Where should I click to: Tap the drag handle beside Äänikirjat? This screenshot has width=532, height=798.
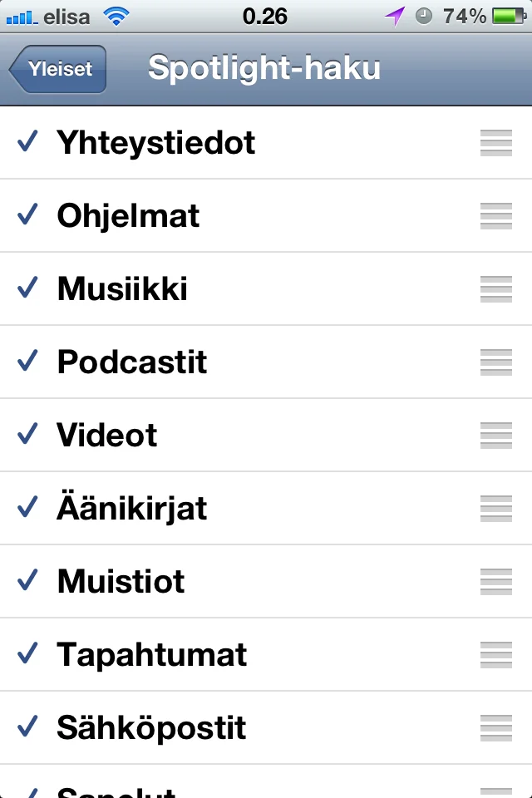[495, 509]
